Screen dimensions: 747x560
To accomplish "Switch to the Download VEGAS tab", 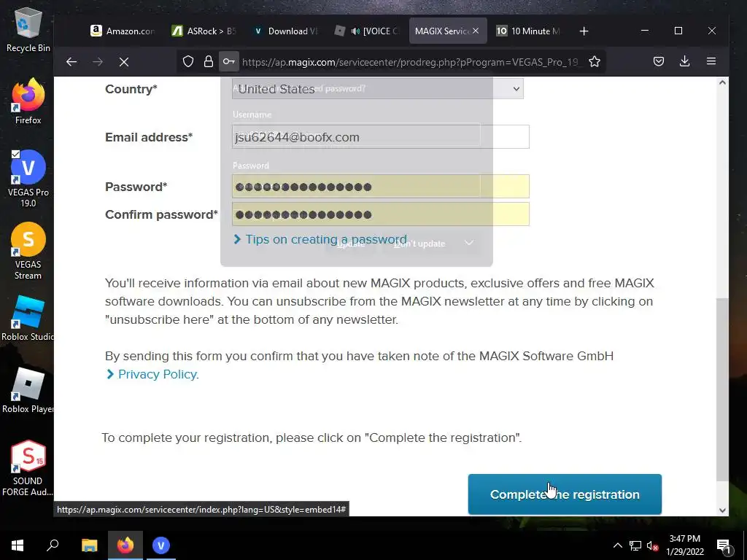I will (285, 31).
